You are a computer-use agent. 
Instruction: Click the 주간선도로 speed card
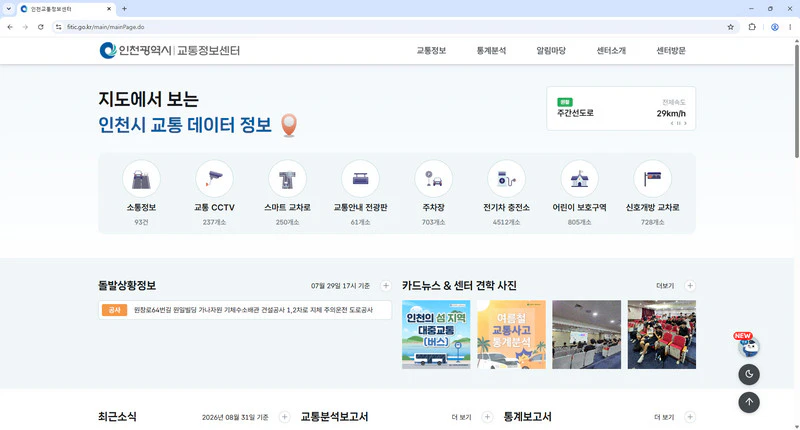pos(621,108)
